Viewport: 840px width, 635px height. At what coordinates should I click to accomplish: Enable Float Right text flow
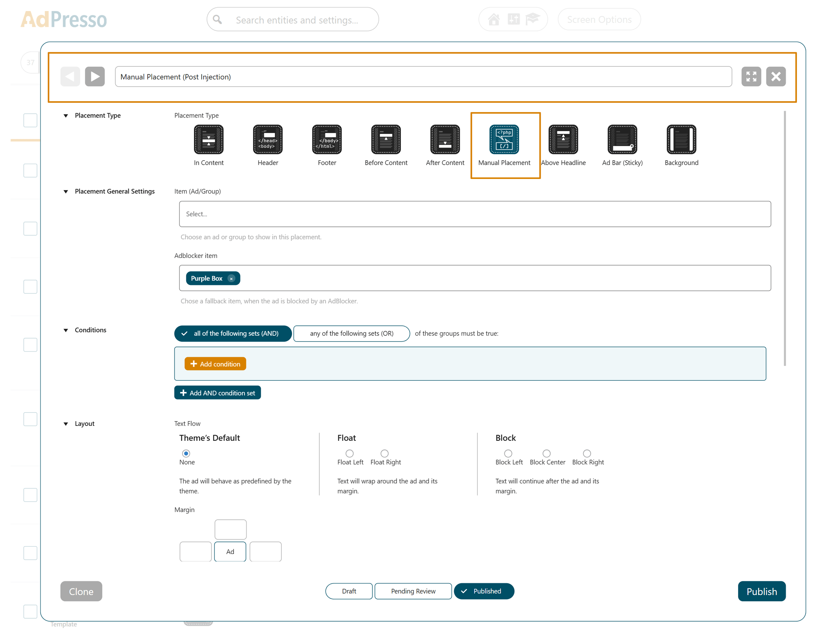(384, 453)
